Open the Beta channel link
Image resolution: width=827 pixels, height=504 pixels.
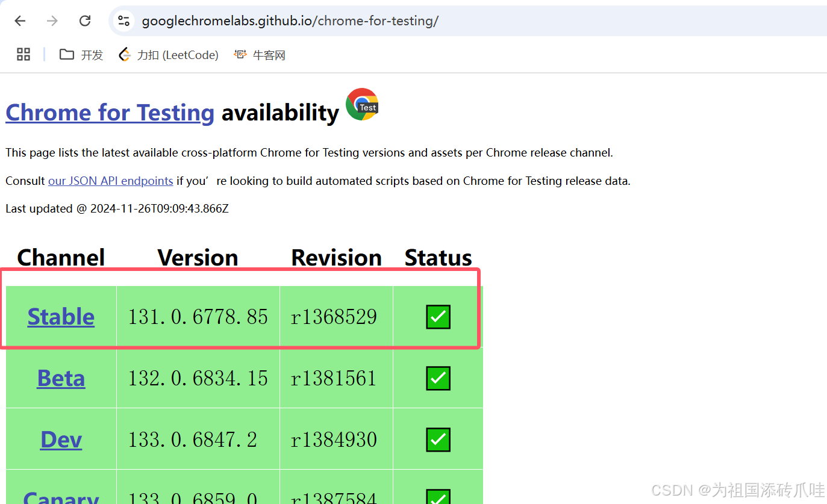tap(61, 378)
